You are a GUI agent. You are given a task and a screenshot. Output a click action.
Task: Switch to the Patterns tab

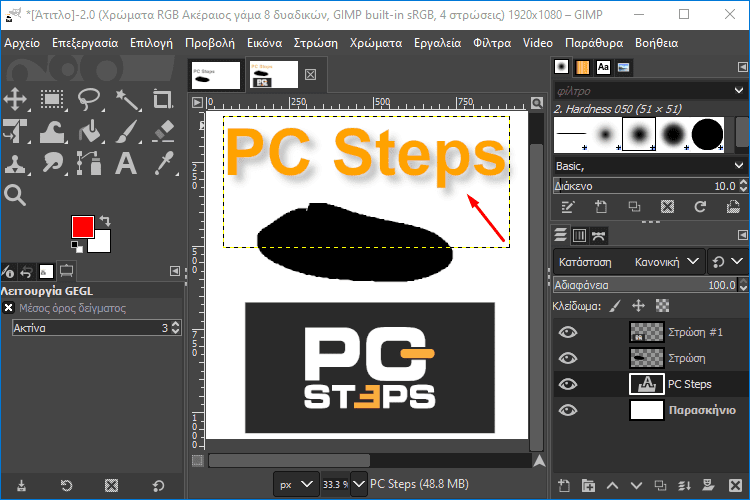pos(582,67)
